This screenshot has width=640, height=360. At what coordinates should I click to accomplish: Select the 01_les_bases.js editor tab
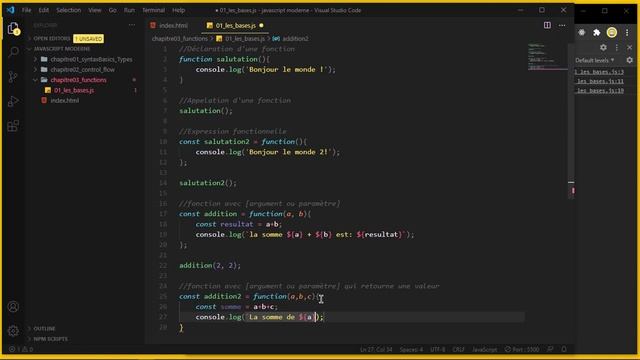point(236,25)
